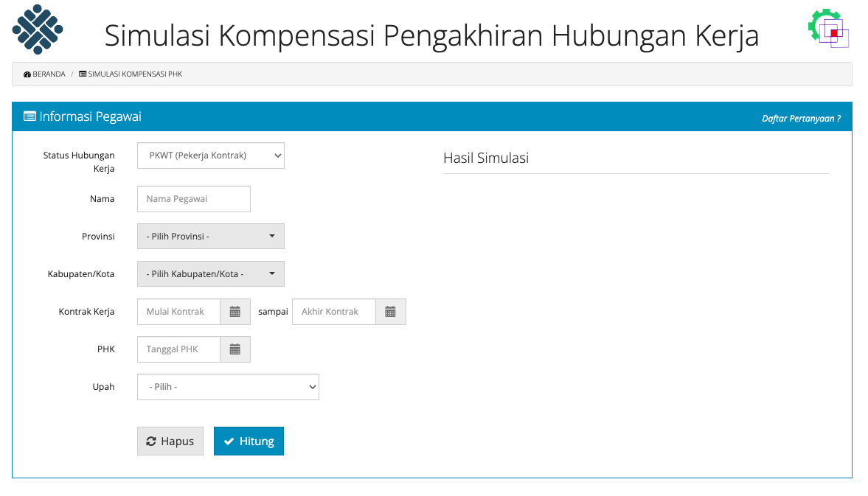
Task: Open calendar picker for Mulai Kontrak
Action: tap(235, 312)
